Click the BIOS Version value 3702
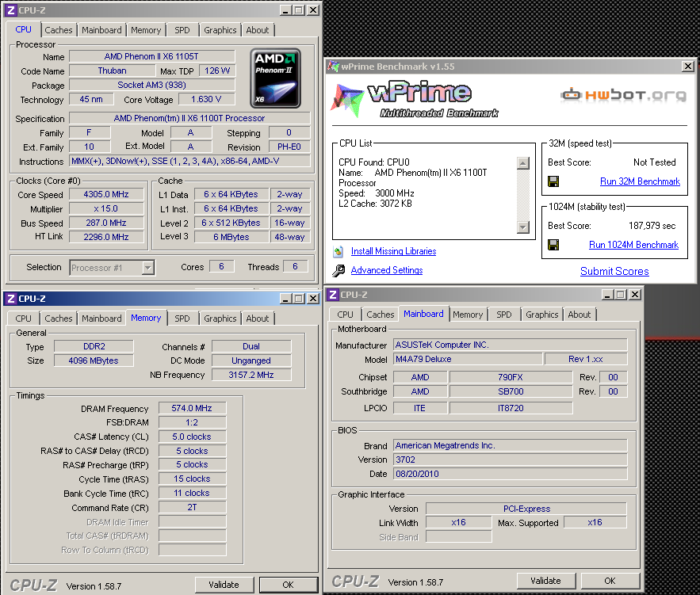Screen dimensions: 700x595 [x=511, y=460]
